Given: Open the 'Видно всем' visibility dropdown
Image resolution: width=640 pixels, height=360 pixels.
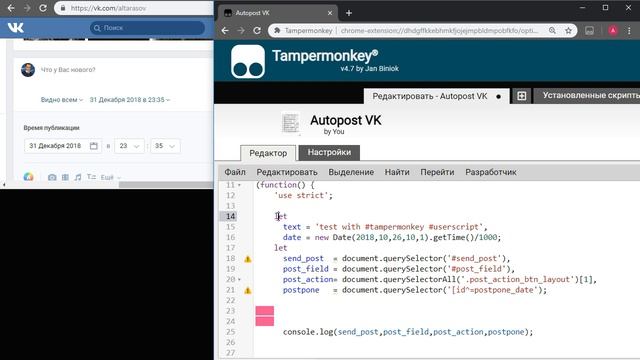Looking at the screenshot, I should (x=61, y=100).
